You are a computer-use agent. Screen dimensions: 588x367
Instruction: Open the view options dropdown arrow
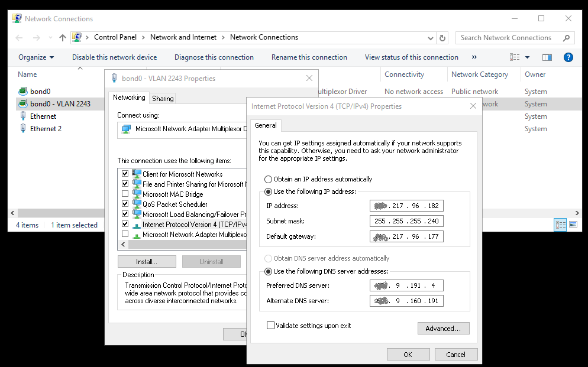527,57
